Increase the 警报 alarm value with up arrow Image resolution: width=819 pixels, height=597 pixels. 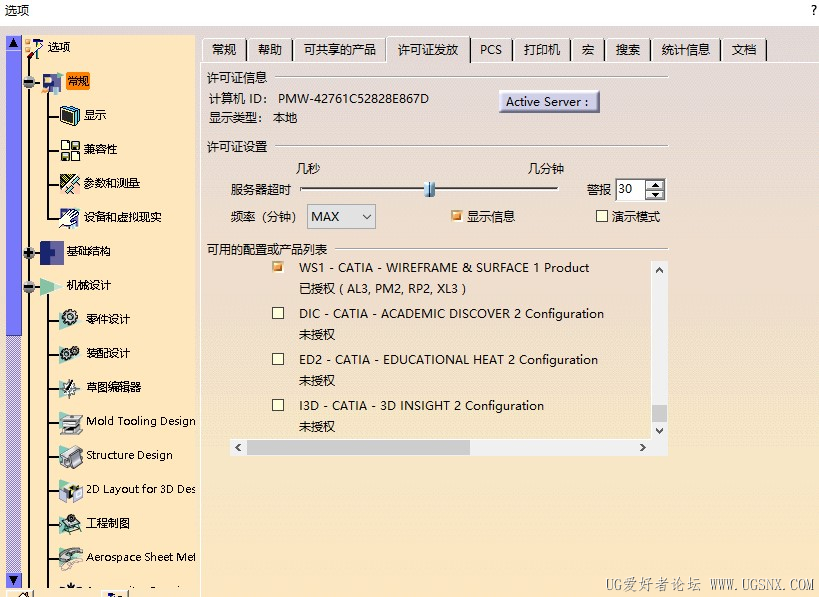click(655, 184)
